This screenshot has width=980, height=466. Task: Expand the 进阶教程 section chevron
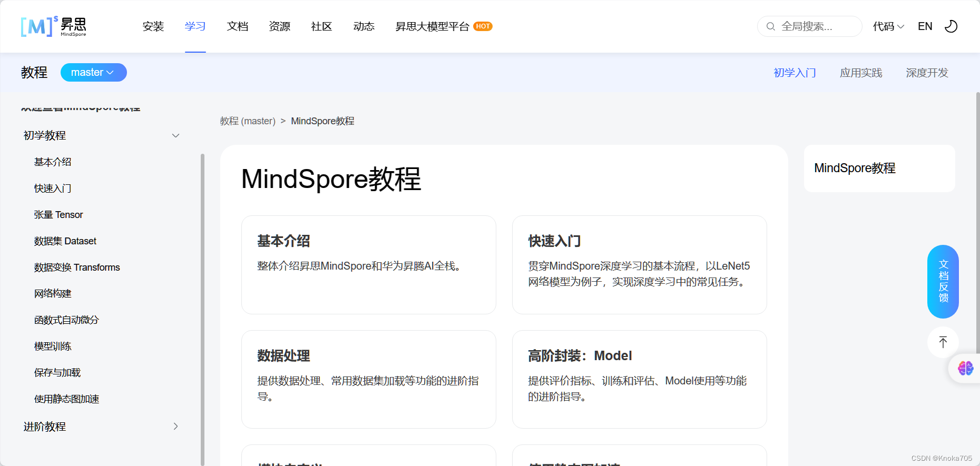176,427
